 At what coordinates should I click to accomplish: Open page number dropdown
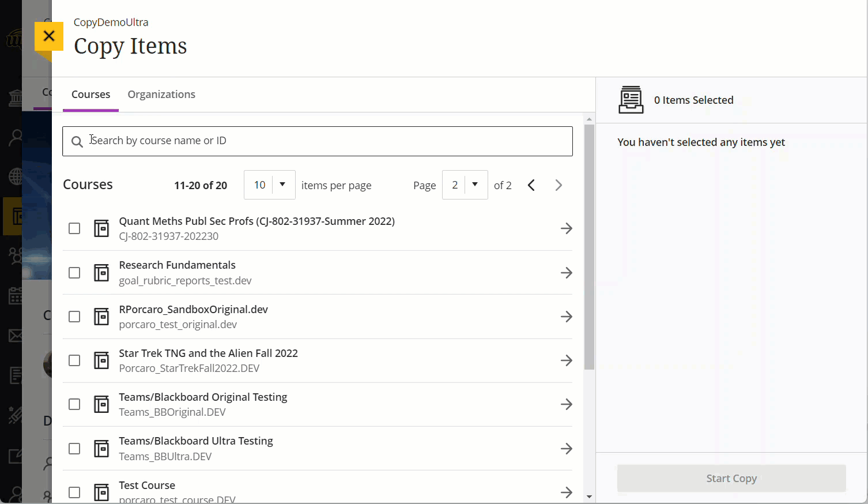(465, 185)
